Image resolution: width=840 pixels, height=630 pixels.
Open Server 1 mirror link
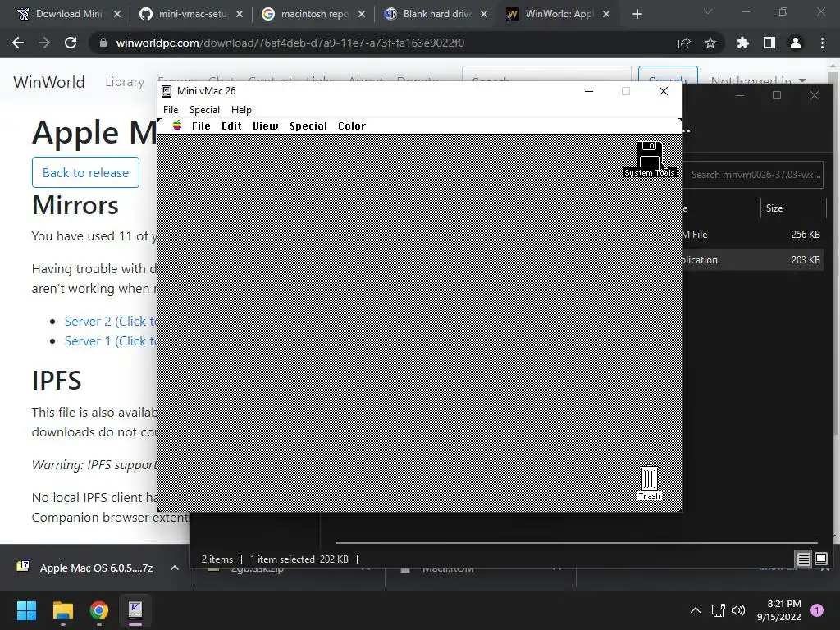point(111,341)
